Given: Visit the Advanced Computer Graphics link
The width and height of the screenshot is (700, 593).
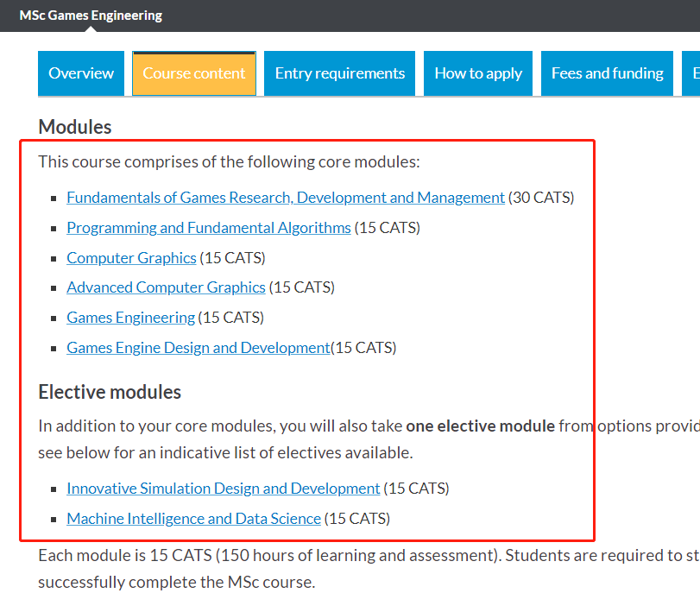Looking at the screenshot, I should [x=166, y=287].
